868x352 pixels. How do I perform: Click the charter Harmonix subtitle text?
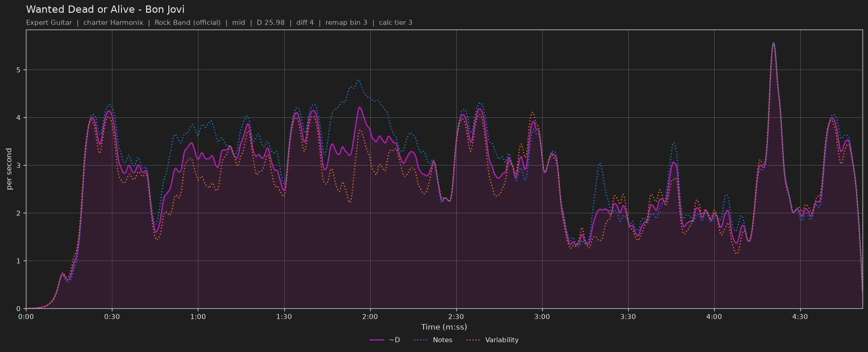pyautogui.click(x=113, y=23)
